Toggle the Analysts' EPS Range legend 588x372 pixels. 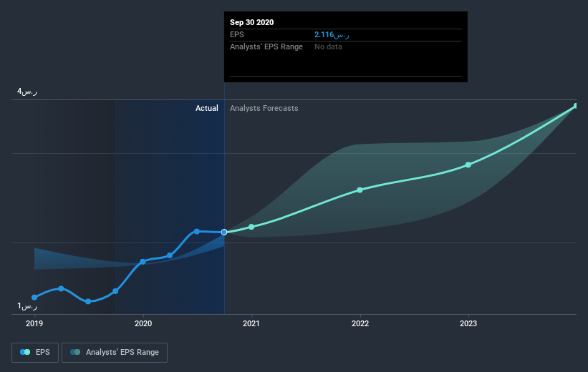(115, 352)
